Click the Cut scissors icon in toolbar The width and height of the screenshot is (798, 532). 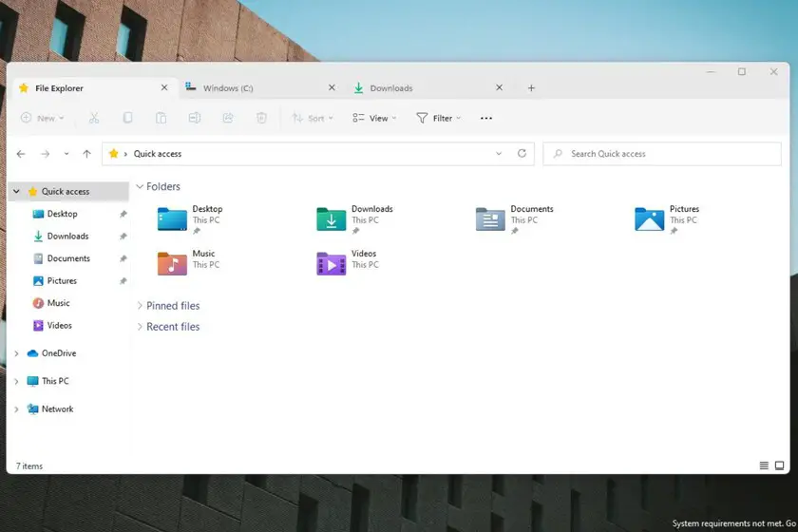(x=94, y=118)
